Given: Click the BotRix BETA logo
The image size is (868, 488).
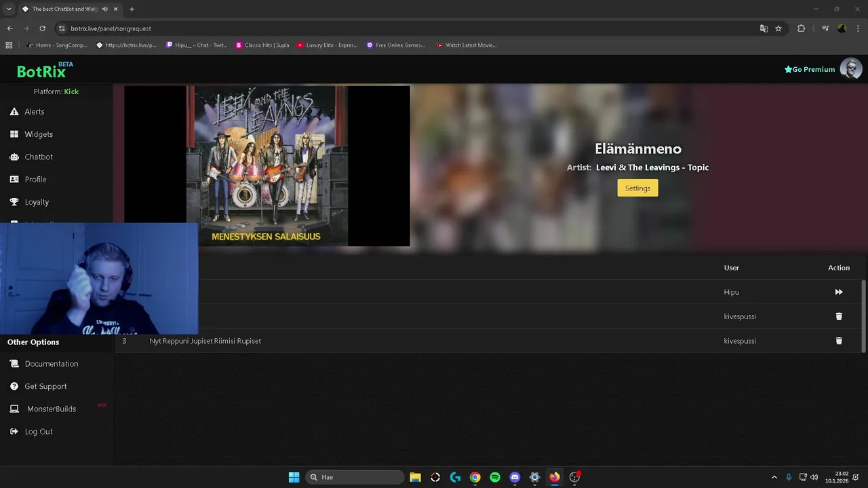Looking at the screenshot, I should [x=45, y=70].
